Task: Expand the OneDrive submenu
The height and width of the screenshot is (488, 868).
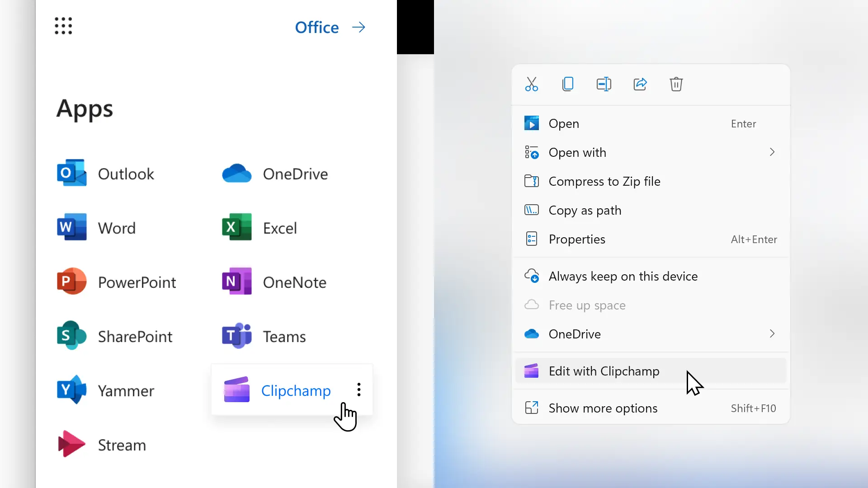Action: coord(772,333)
